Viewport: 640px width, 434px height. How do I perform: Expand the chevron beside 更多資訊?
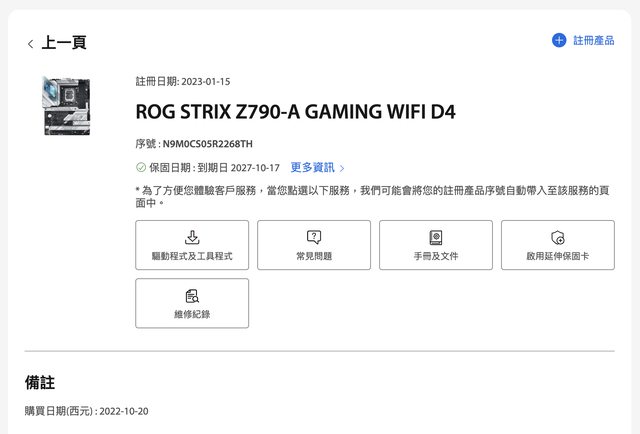coord(342,168)
